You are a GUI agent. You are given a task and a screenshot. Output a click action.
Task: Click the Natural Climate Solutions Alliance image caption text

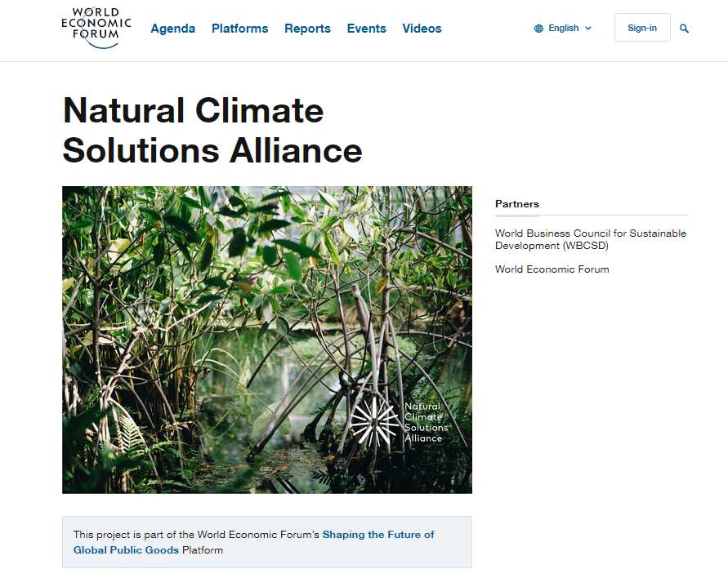point(426,422)
